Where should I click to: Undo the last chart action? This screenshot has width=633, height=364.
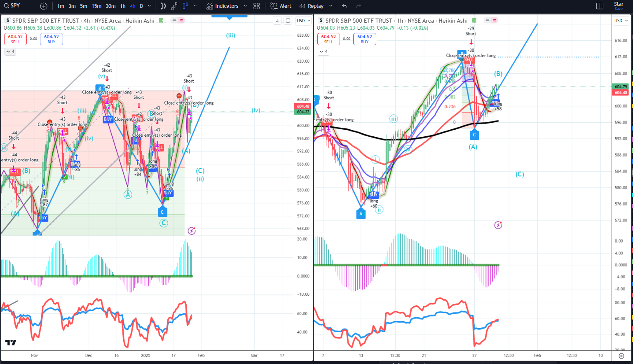[x=345, y=6]
